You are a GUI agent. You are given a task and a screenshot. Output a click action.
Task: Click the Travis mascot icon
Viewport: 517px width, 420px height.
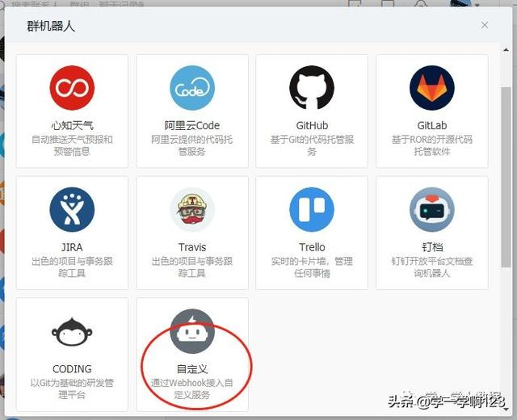click(192, 210)
